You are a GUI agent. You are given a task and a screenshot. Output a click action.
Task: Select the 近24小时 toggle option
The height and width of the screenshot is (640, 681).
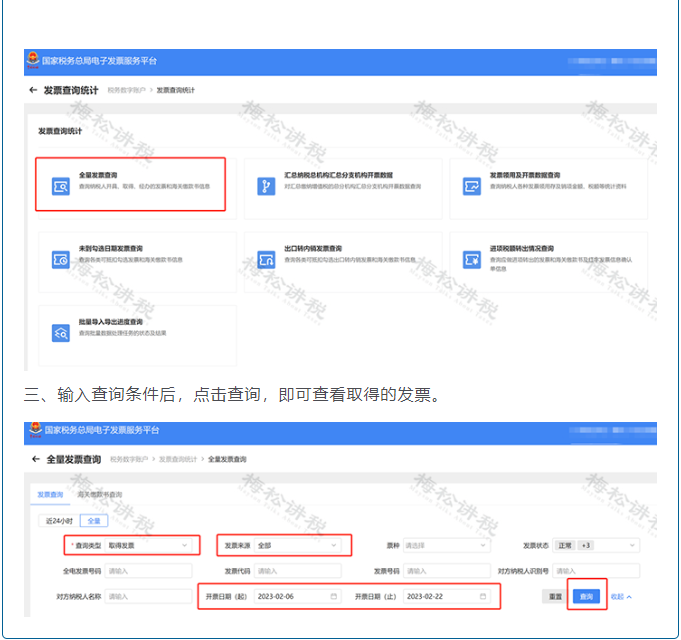60,521
